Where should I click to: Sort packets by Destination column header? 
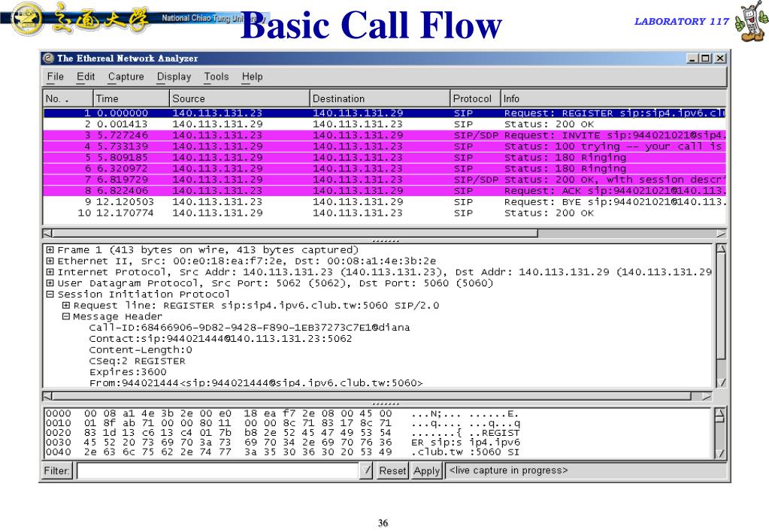[x=380, y=98]
